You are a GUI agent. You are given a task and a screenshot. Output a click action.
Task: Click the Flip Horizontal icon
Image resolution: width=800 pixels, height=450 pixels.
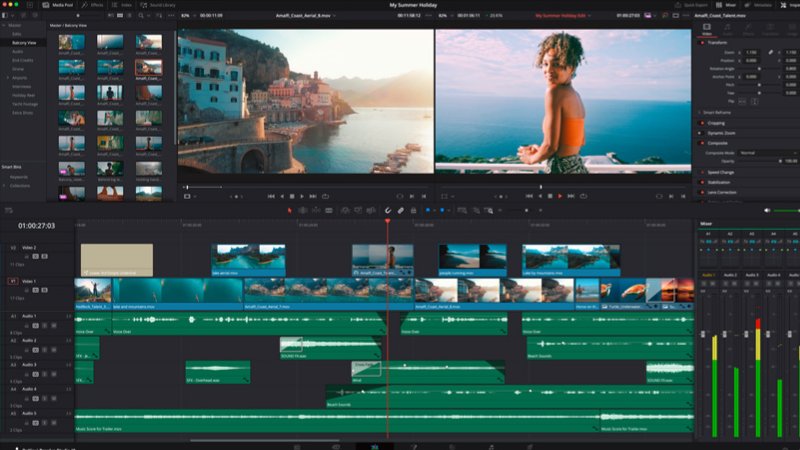pyautogui.click(x=742, y=102)
